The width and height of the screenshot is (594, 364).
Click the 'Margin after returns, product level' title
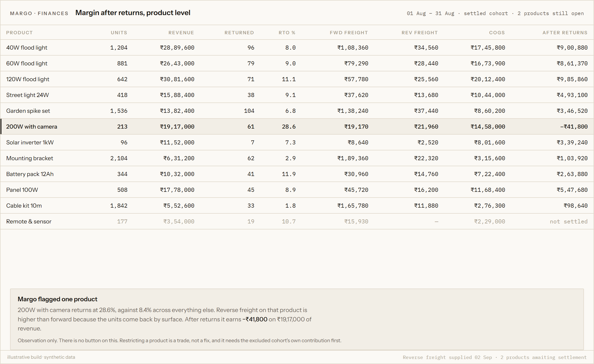click(x=133, y=12)
